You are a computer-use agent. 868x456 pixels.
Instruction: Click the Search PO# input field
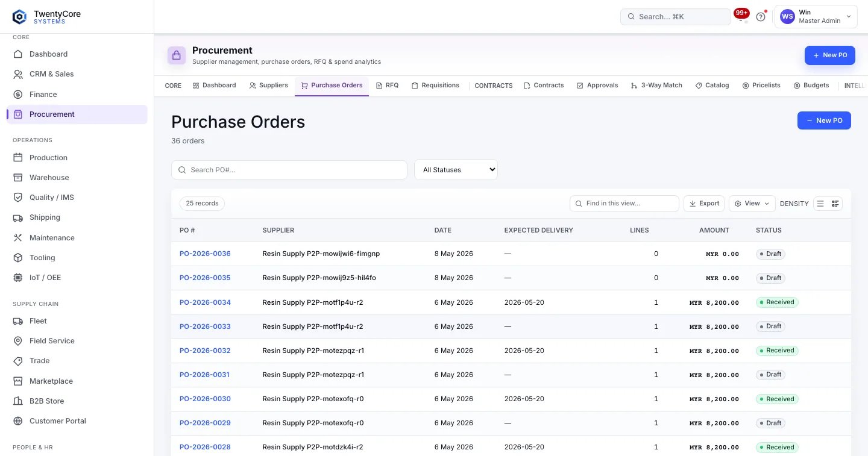click(289, 170)
